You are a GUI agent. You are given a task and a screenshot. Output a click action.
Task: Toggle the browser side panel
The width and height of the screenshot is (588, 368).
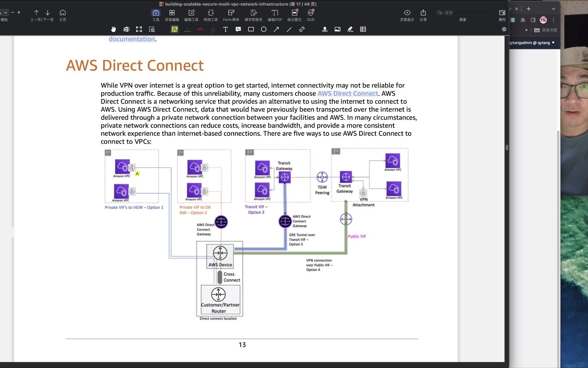pos(533,20)
